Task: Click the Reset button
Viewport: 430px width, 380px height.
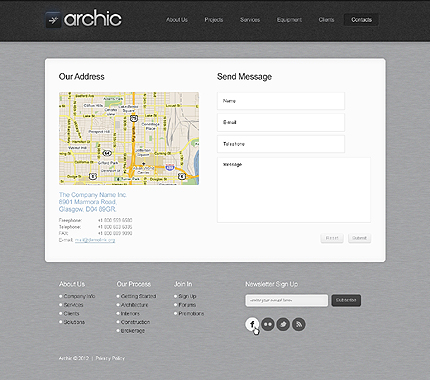Action: [332, 238]
